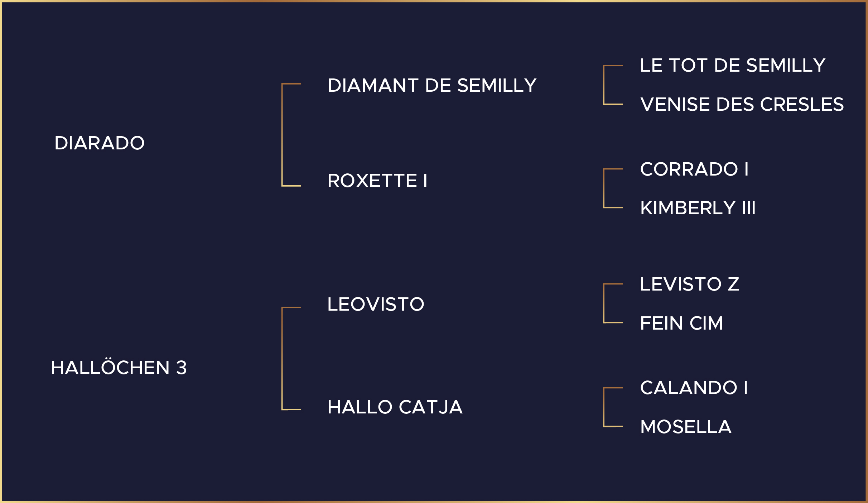Click bracket linking Calando I and Mosella

point(604,407)
